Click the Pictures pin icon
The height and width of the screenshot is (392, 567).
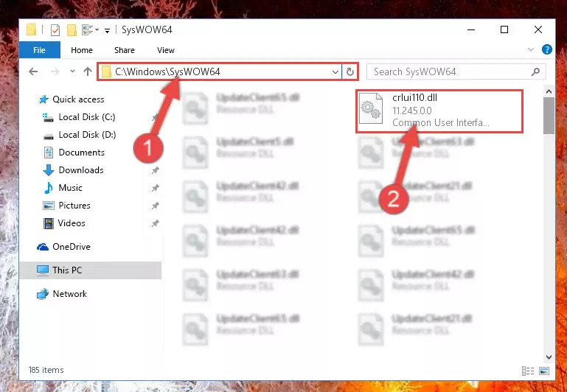[x=155, y=206]
